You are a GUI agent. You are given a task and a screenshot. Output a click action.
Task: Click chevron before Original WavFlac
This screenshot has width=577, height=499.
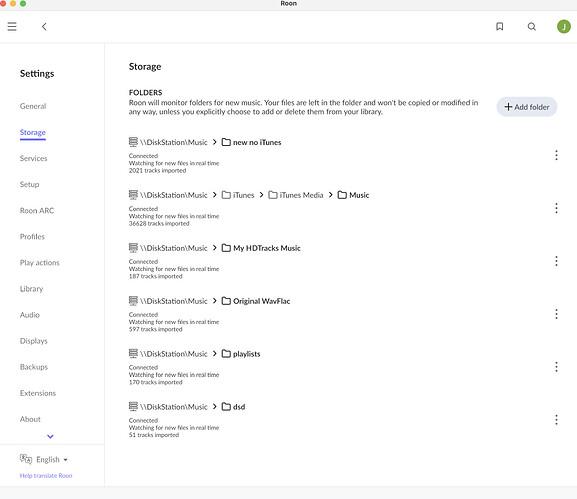click(215, 301)
